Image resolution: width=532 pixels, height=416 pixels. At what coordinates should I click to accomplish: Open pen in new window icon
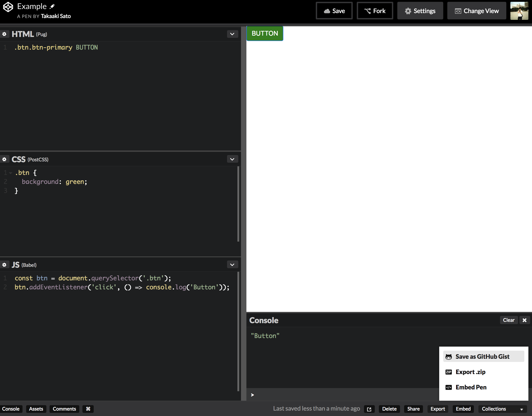click(x=369, y=409)
